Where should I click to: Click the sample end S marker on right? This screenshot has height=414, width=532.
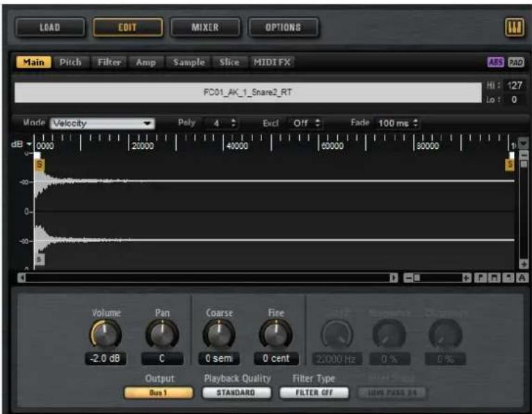click(510, 165)
